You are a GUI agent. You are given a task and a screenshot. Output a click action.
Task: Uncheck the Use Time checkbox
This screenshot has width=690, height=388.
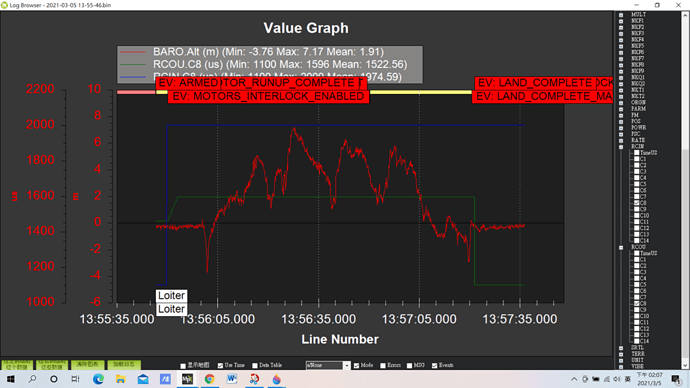[x=220, y=366]
